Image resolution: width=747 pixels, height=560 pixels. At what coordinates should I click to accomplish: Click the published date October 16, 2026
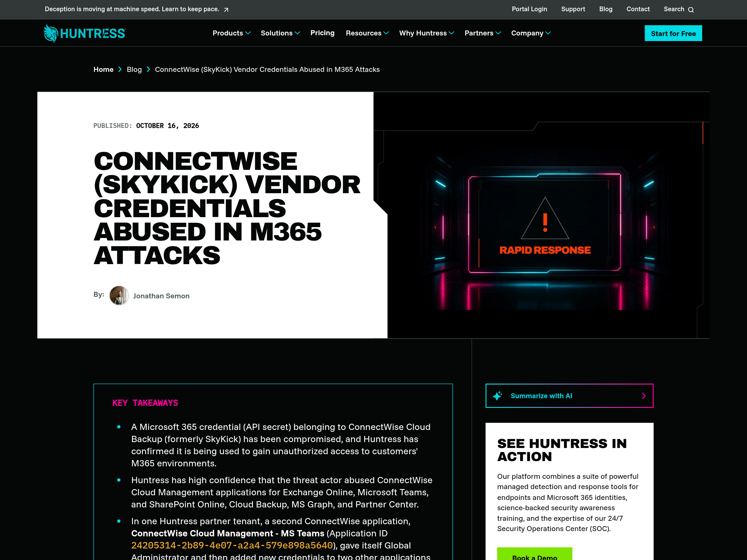click(x=167, y=126)
